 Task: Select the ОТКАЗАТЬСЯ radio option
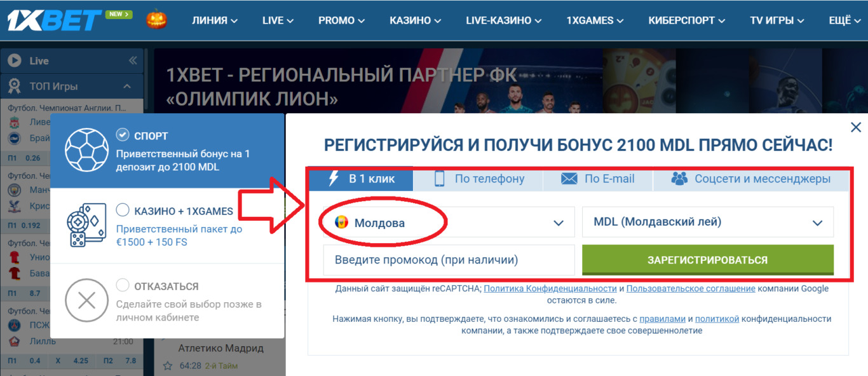123,285
